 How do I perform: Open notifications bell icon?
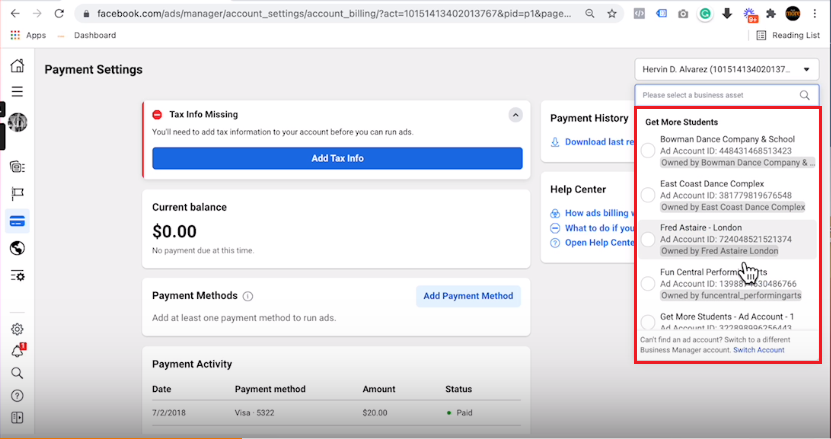(17, 350)
